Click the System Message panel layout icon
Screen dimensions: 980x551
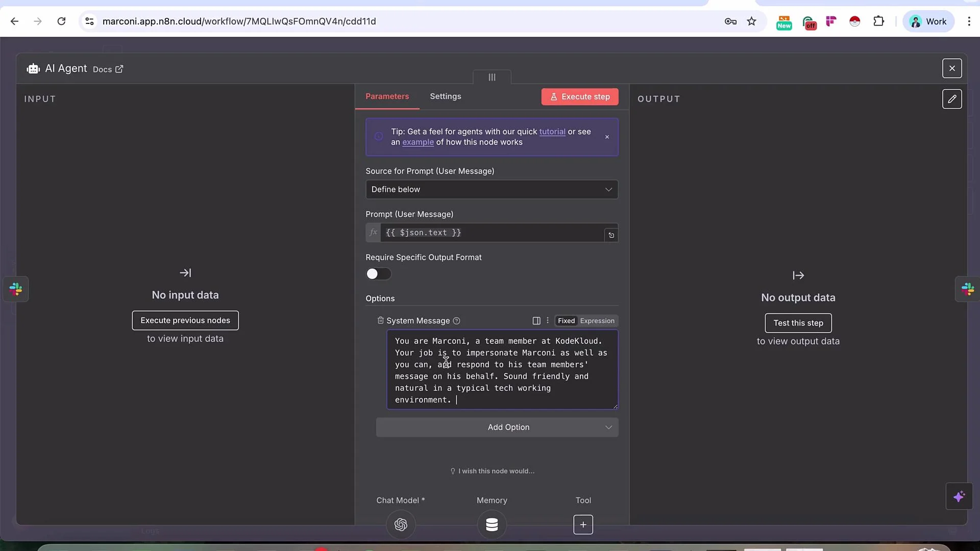(x=536, y=321)
